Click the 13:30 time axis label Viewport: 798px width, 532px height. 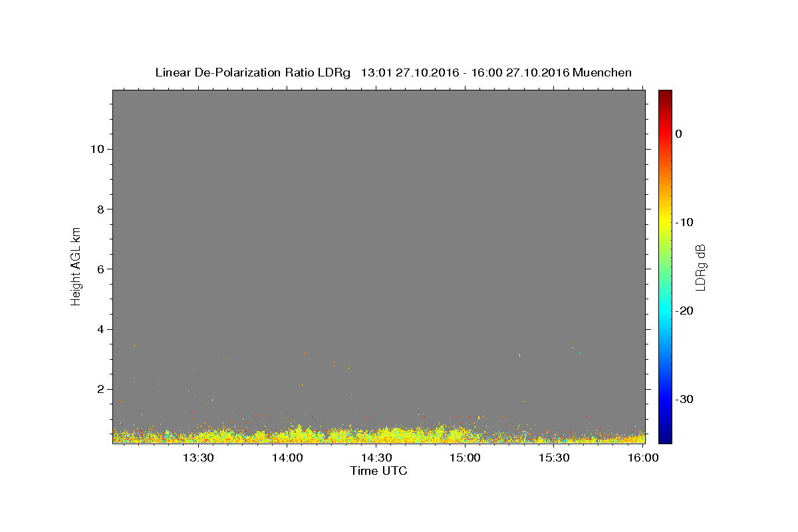point(198,458)
